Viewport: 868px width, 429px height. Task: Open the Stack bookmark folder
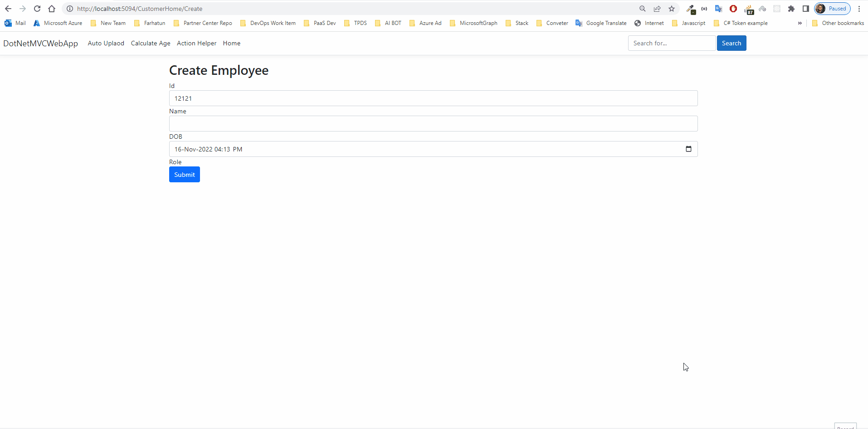pos(517,23)
